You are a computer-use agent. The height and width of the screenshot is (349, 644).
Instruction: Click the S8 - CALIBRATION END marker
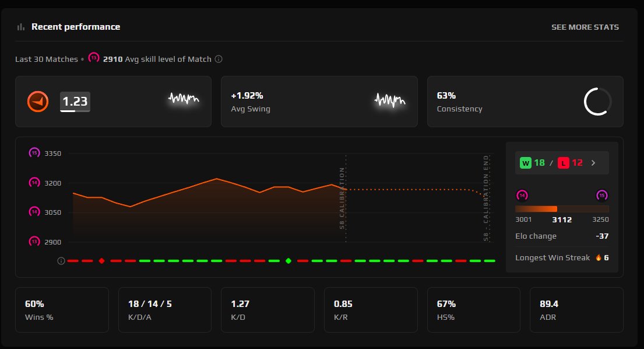click(x=486, y=198)
